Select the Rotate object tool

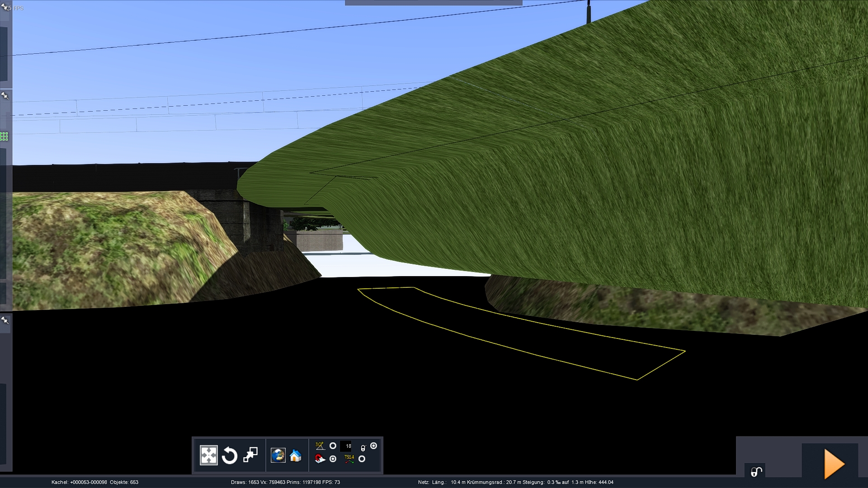click(230, 455)
